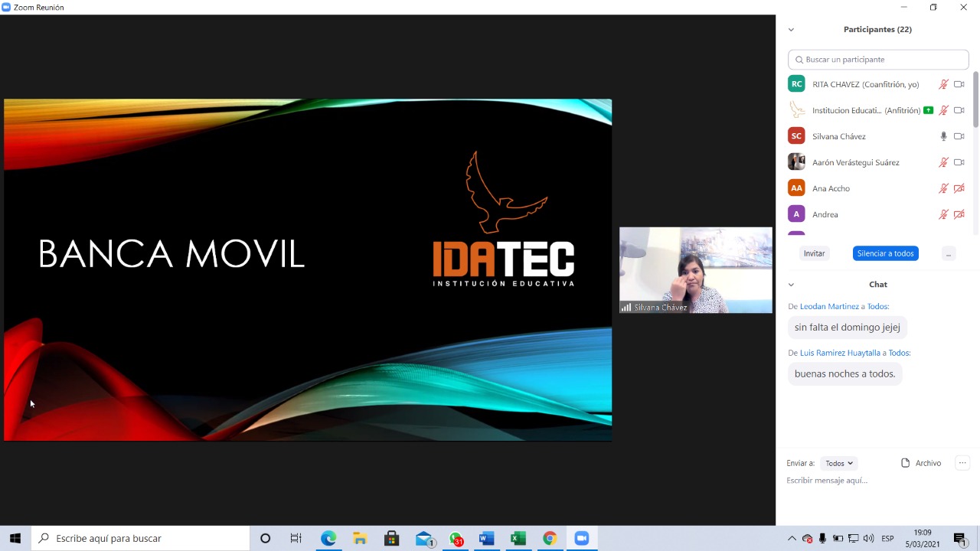Image resolution: width=980 pixels, height=551 pixels.
Task: Click Silenciar a todos button
Action: [885, 253]
